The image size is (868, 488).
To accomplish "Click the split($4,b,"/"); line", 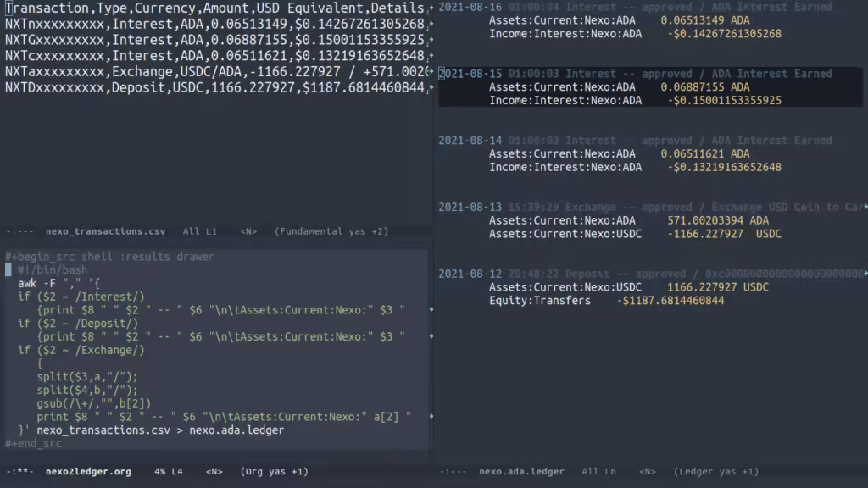I will click(x=87, y=390).
